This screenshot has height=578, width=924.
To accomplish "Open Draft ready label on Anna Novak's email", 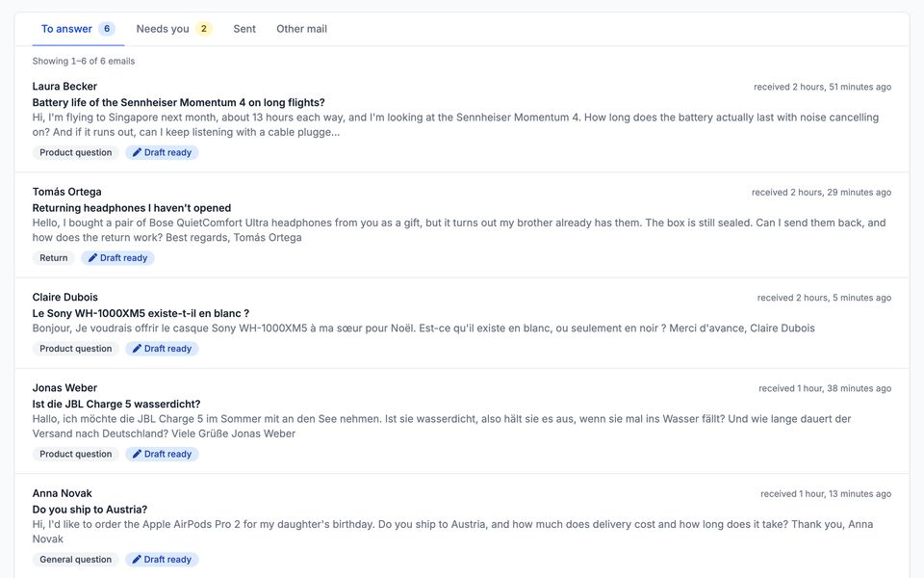I will click(x=162, y=560).
